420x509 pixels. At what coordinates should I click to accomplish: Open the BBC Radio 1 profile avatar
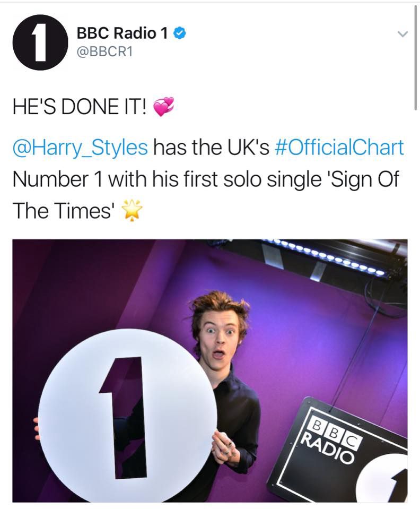coord(40,42)
